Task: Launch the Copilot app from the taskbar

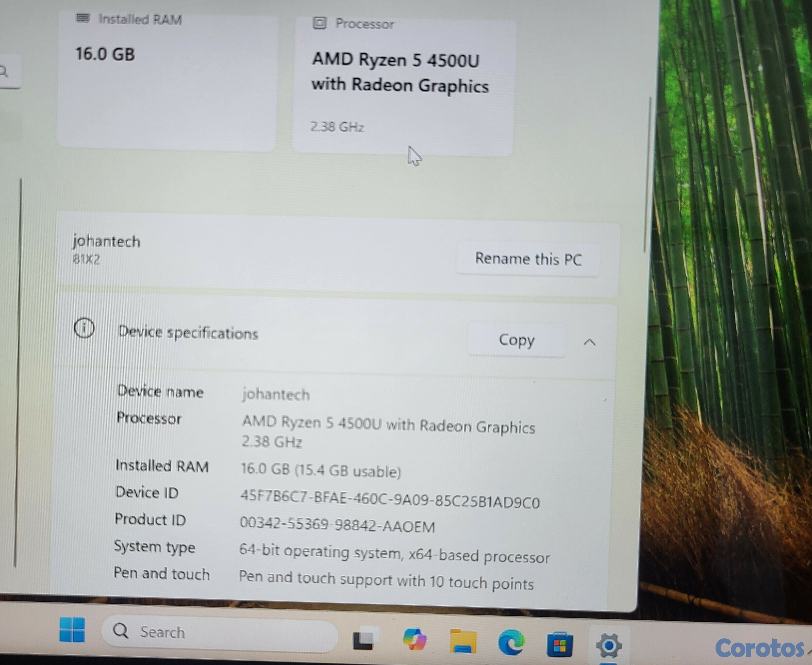Action: coord(414,639)
